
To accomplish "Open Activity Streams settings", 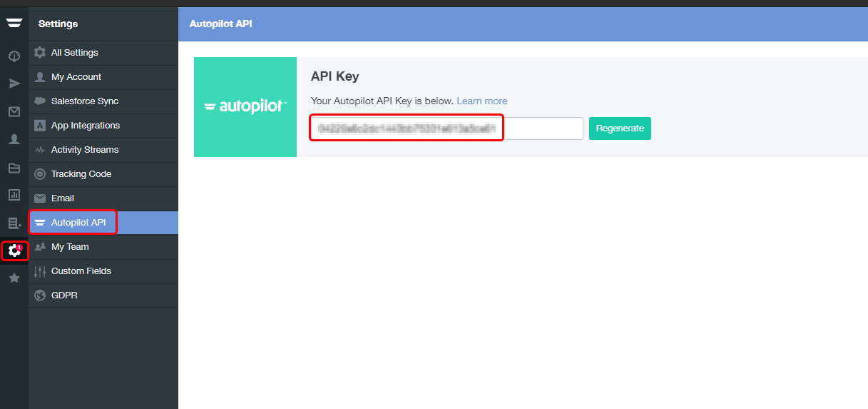I will tap(103, 150).
